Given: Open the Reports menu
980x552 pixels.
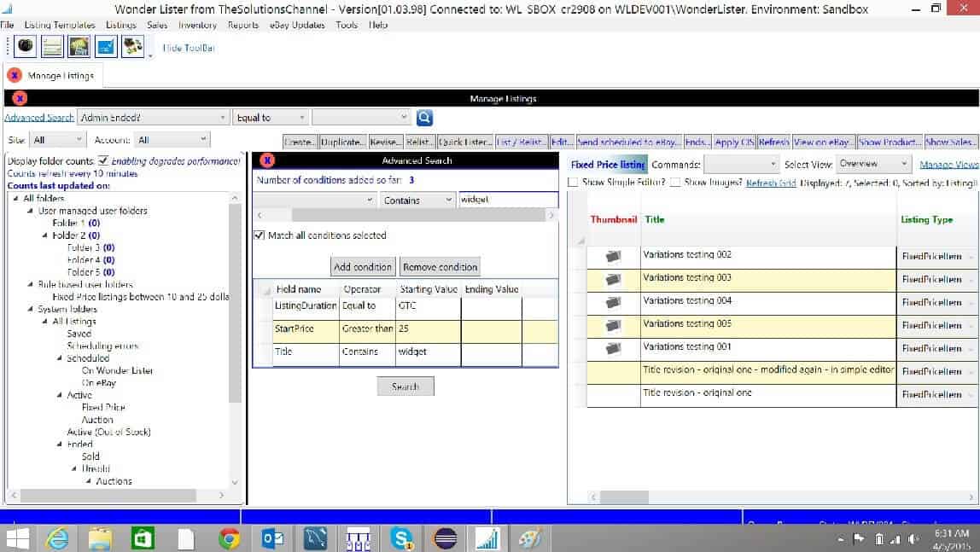Looking at the screenshot, I should point(242,25).
